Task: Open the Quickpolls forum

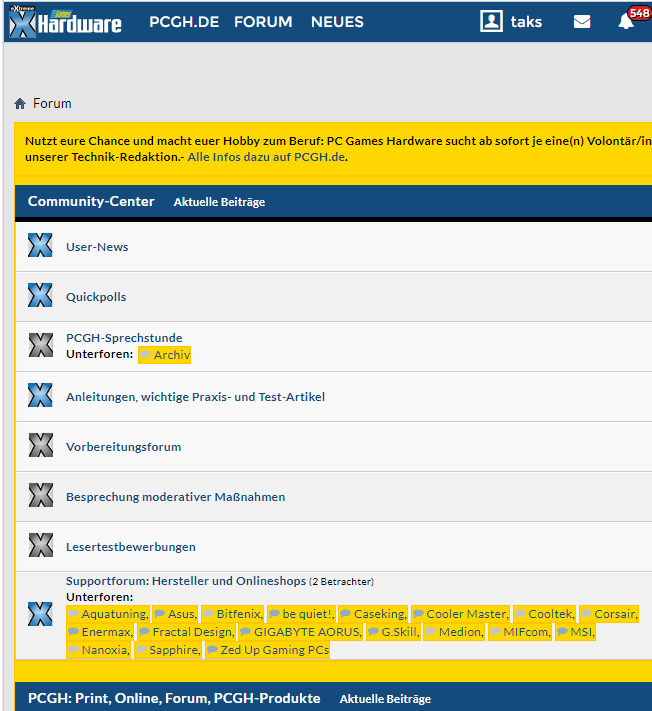Action: pos(96,297)
